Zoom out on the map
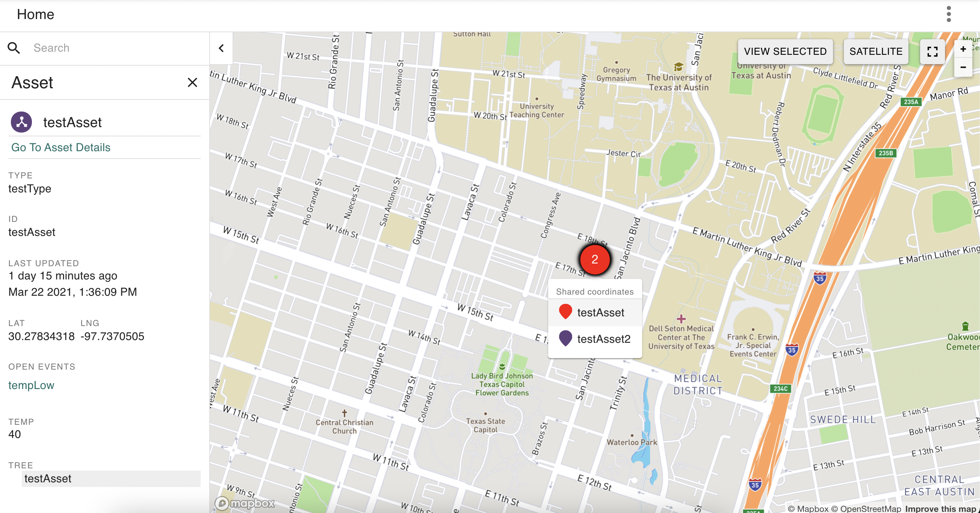 point(963,67)
